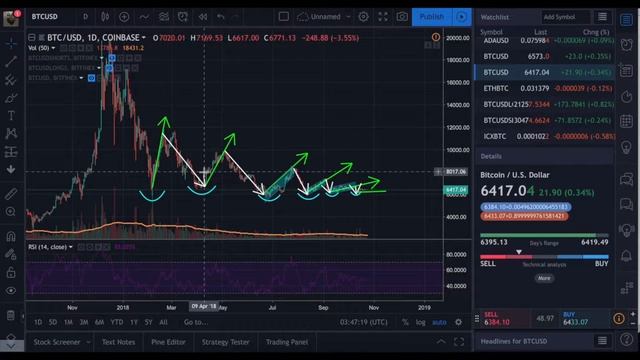Viewport: 640px width, 360px height.
Task: Toggle auto scale
Action: pyautogui.click(x=439, y=322)
